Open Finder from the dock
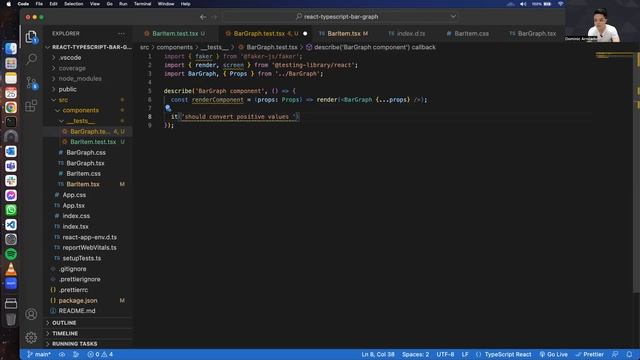Image resolution: width=640 pixels, height=360 pixels. pyautogui.click(x=11, y=49)
